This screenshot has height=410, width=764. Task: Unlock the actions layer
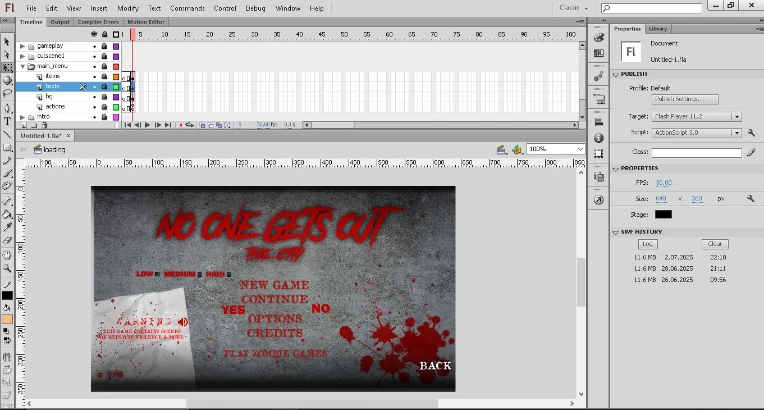coord(104,107)
